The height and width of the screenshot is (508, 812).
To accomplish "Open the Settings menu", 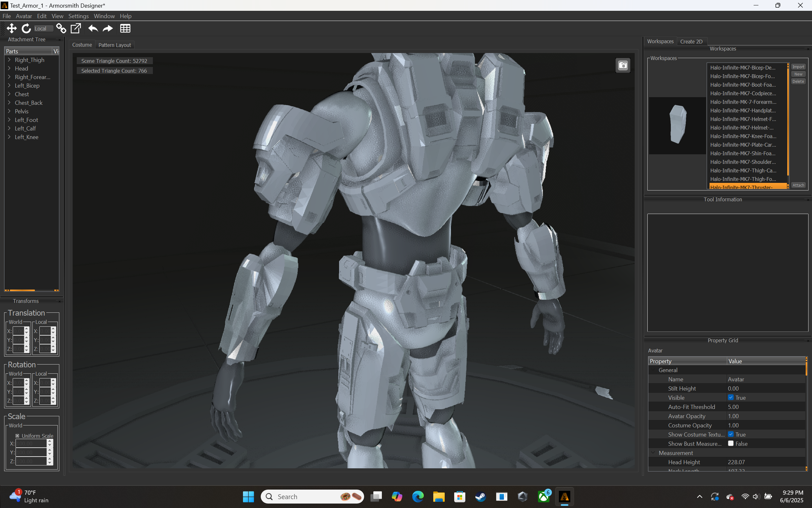I will (79, 16).
